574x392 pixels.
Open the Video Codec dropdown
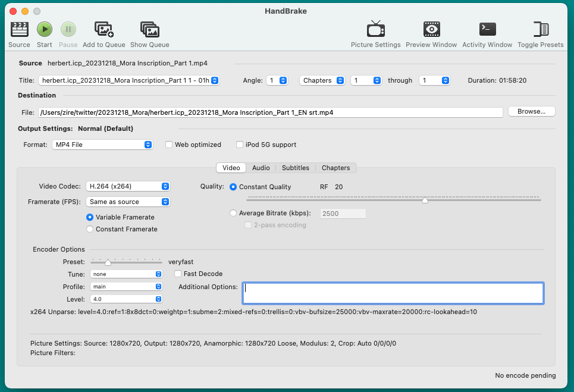pyautogui.click(x=128, y=186)
